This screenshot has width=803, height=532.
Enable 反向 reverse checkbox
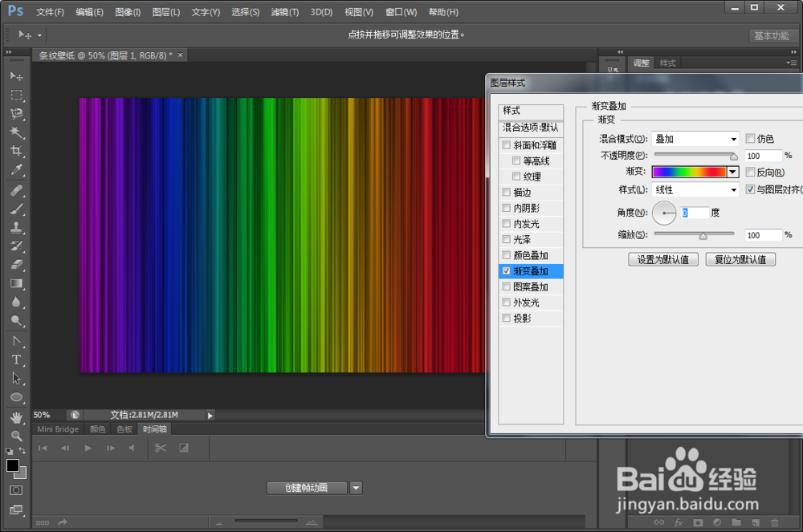[750, 172]
